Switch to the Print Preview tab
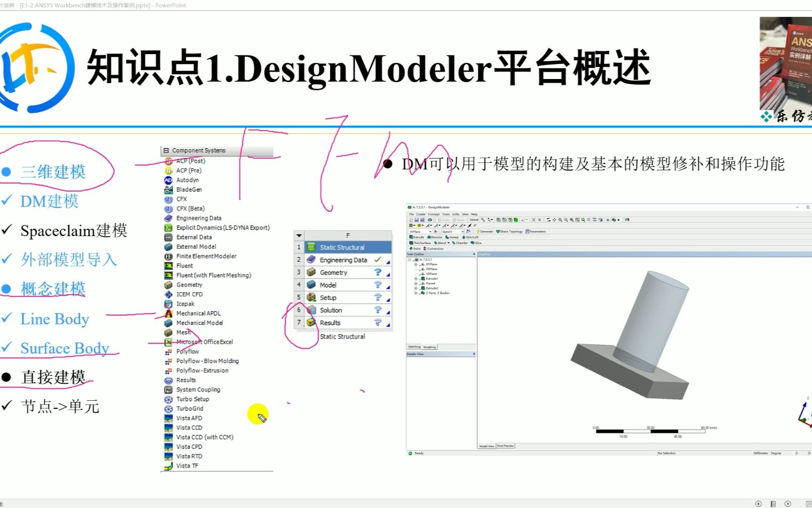Image resolution: width=812 pixels, height=508 pixels. 506,446
